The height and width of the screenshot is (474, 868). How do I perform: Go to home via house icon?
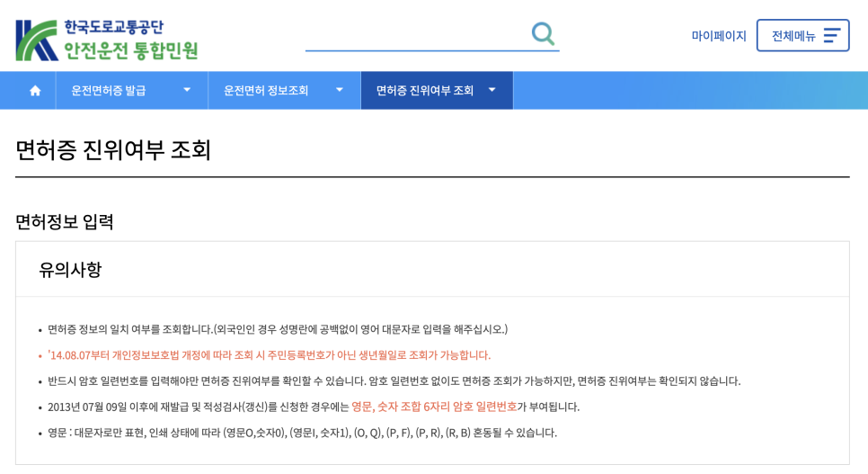click(x=35, y=90)
